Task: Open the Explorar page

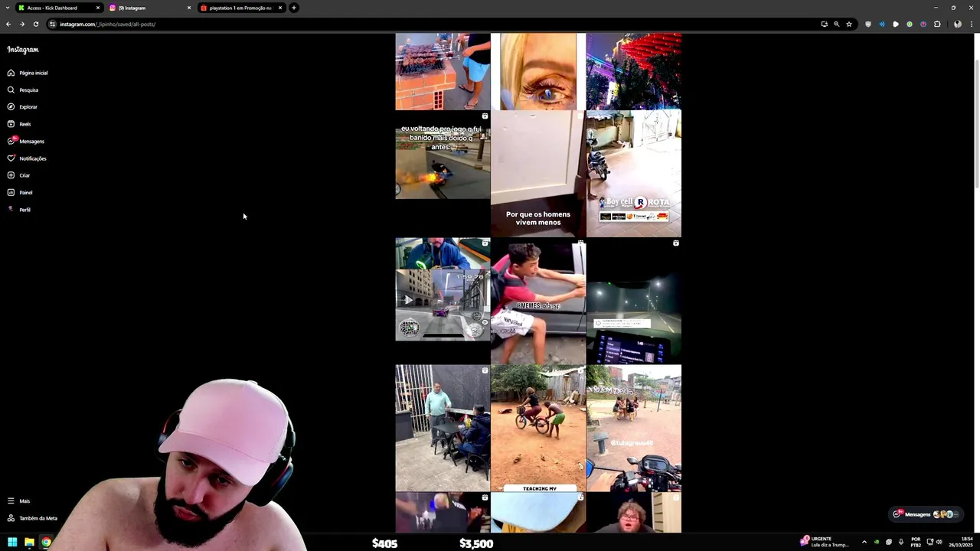Action: pos(22,106)
